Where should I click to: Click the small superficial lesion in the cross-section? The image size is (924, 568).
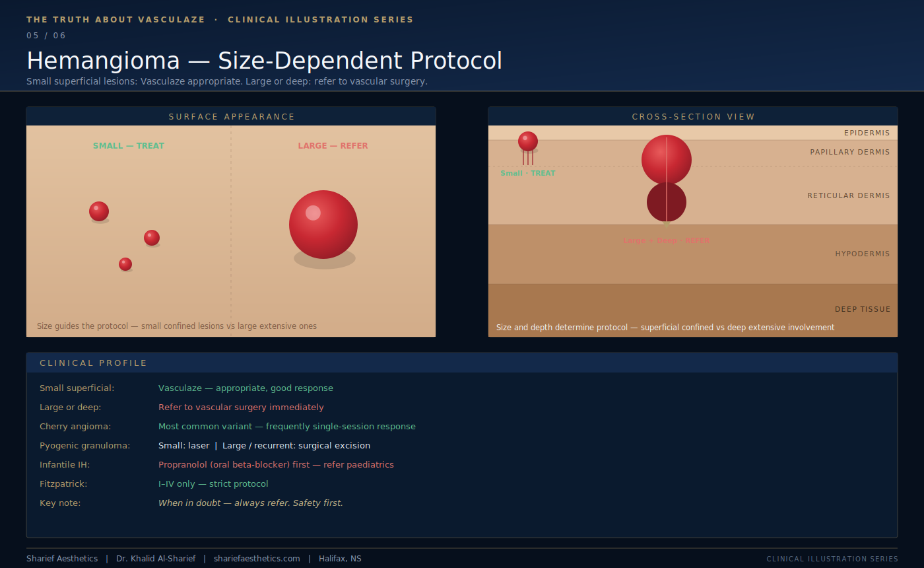click(528, 141)
